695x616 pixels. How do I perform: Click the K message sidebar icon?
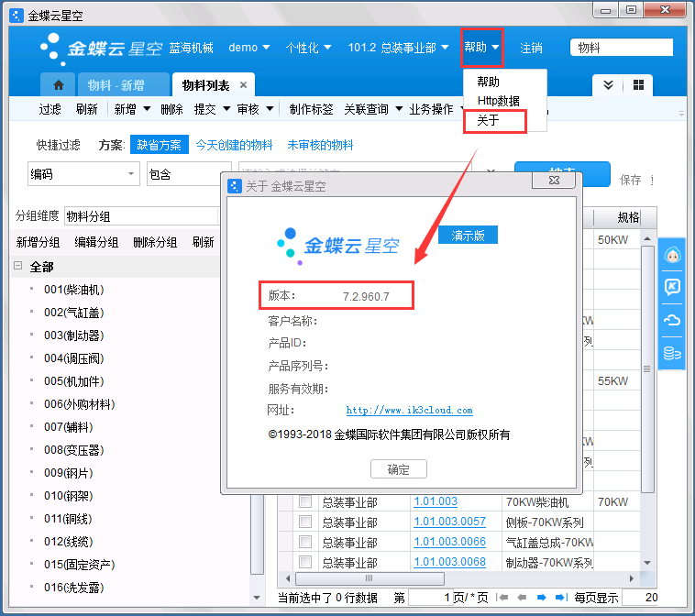pyautogui.click(x=672, y=287)
